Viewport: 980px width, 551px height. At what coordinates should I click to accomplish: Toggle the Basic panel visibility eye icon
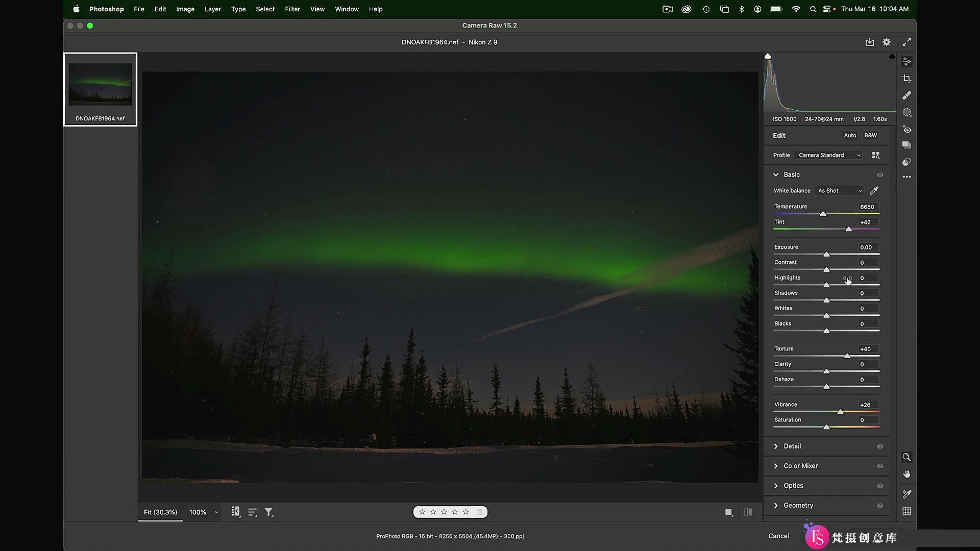(879, 174)
